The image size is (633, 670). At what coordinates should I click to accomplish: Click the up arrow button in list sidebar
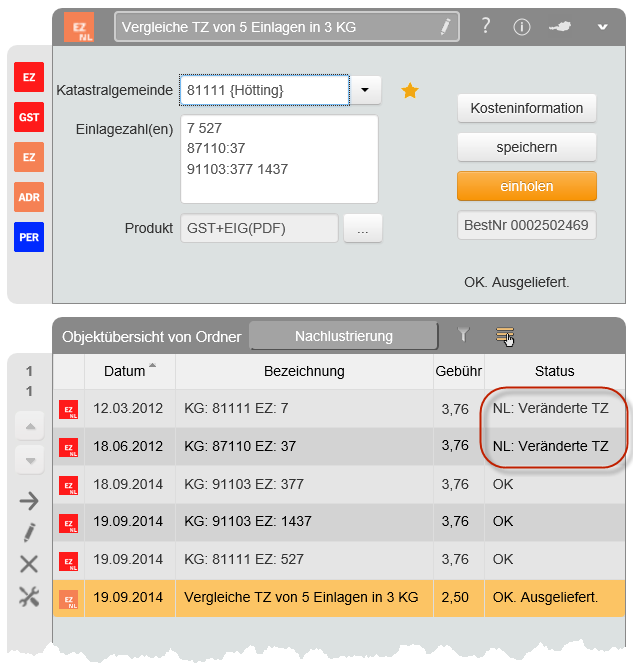click(x=30, y=426)
